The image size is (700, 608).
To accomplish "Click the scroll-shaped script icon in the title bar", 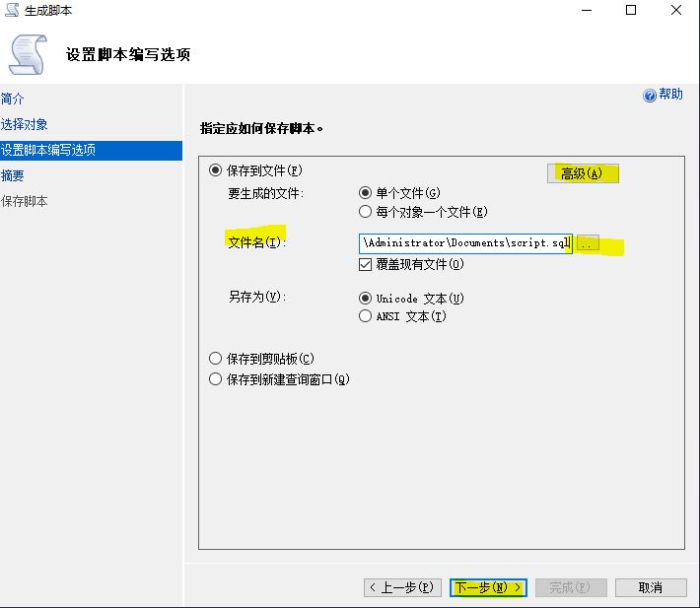I will tap(12, 10).
